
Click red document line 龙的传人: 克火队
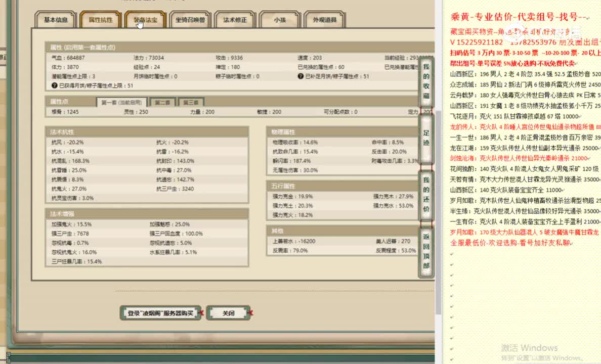tap(525, 127)
